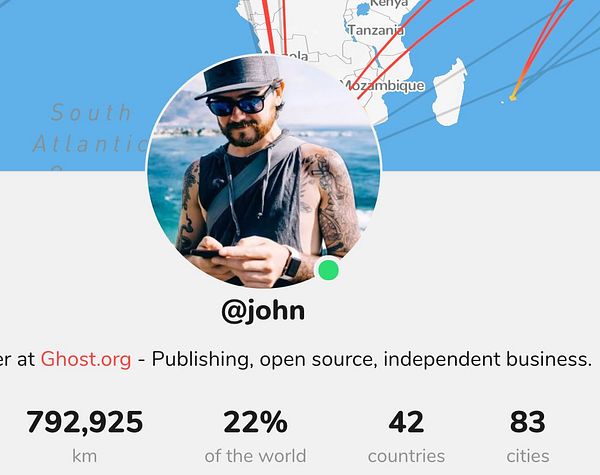Click the yellow location marker on map
The width and height of the screenshot is (600, 475).
pos(513,98)
